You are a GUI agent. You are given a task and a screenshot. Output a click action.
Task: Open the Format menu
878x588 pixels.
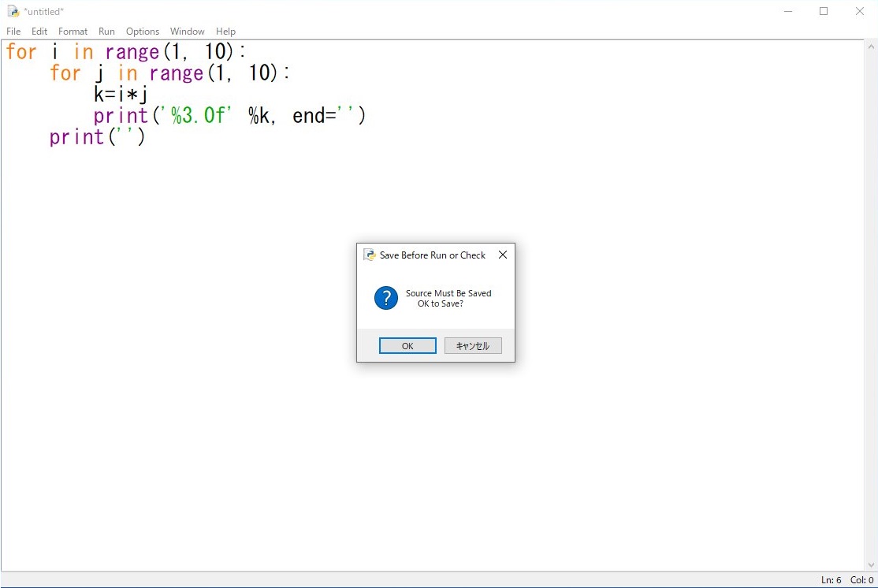pyautogui.click(x=73, y=32)
